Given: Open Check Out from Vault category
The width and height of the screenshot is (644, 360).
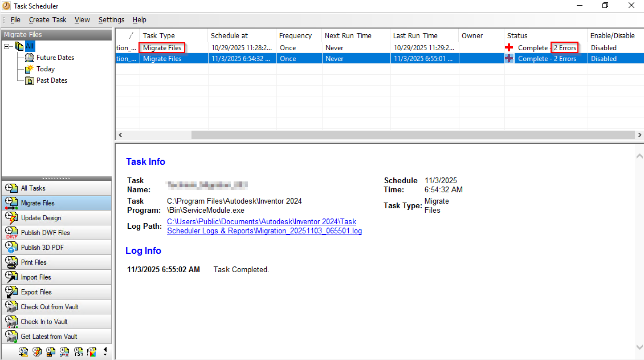Looking at the screenshot, I should pyautogui.click(x=56, y=306).
